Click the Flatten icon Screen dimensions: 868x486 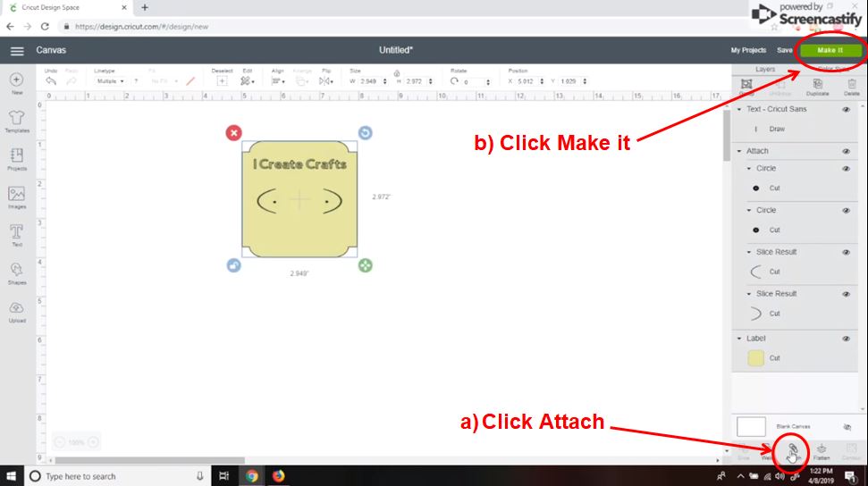pos(822,448)
